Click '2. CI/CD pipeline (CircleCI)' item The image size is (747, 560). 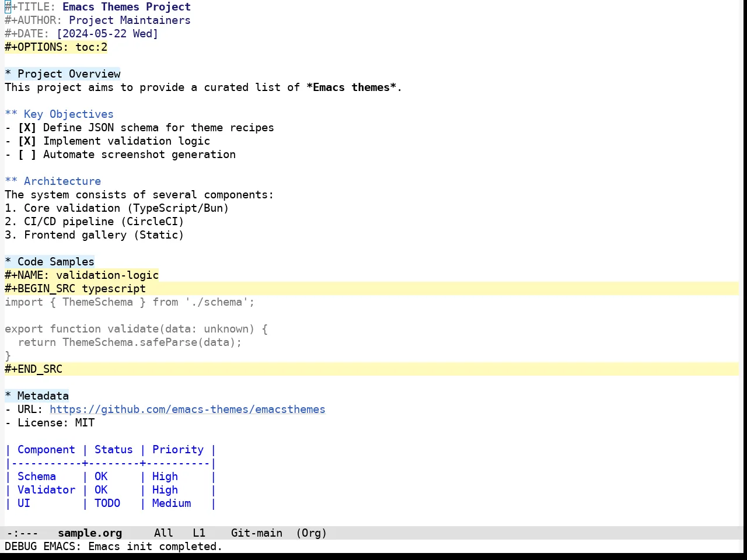point(95,222)
